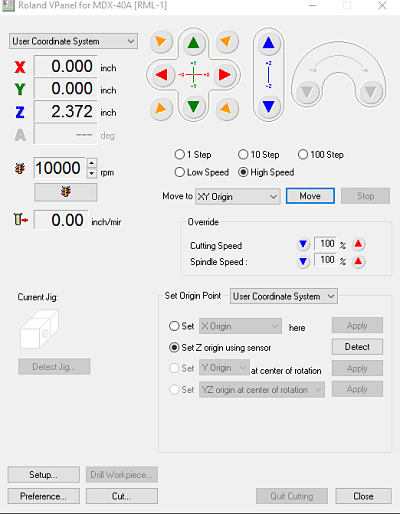Decrease the Cutting Speed override with the blue arrow

pyautogui.click(x=303, y=244)
